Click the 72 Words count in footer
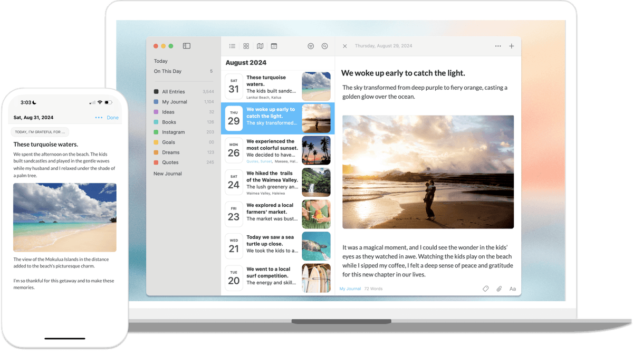The height and width of the screenshot is (364, 633). 373,289
